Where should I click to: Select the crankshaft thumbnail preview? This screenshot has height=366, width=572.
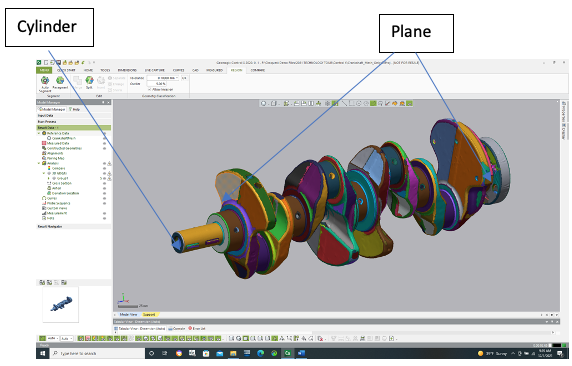tap(61, 304)
